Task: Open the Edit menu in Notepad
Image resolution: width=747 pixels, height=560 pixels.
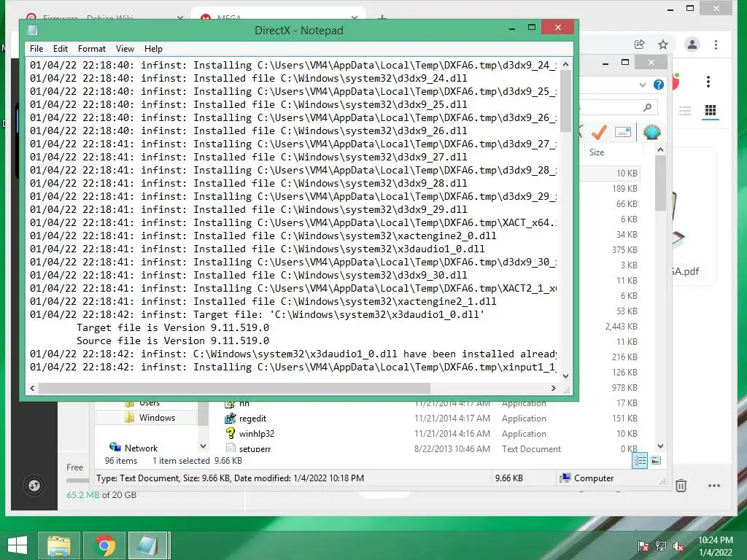Action: (60, 49)
